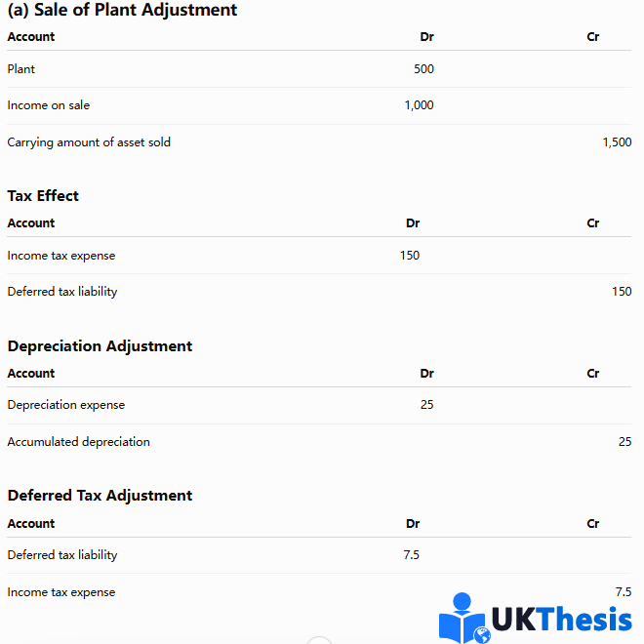644x644 pixels.
Task: Click Deferred tax liability debit 7.5
Action: pyautogui.click(x=411, y=555)
